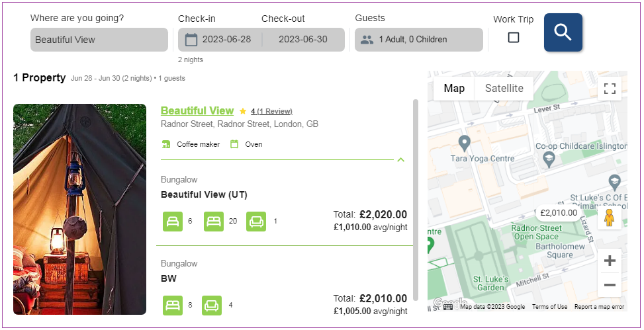
Task: Click Co-op Childcare Islington school marker
Action: 549,159
